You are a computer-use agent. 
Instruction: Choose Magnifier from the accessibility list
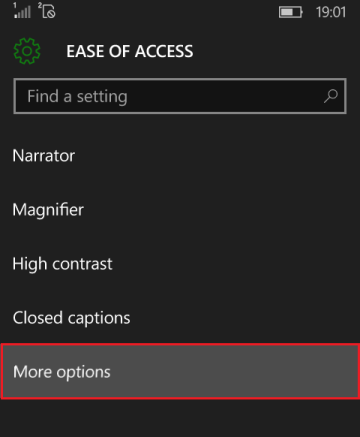point(48,210)
